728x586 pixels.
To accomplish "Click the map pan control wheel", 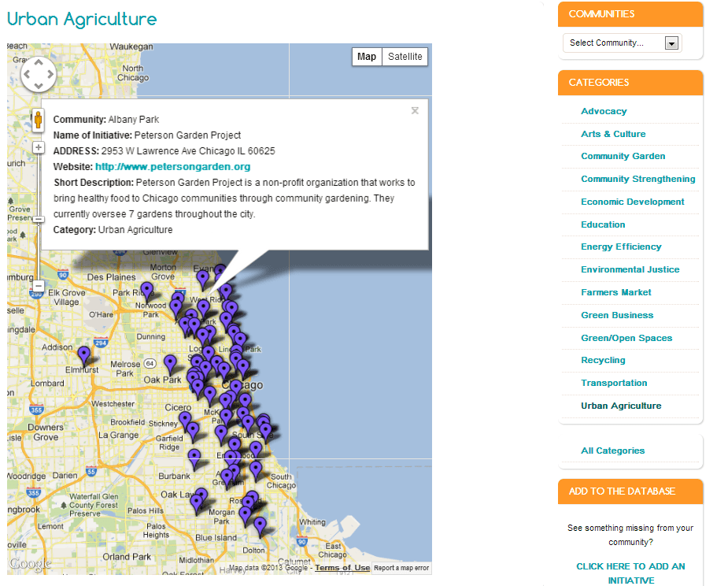I will [38, 75].
